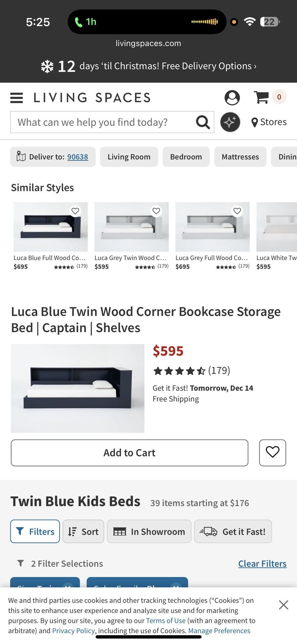Open the Sort options
Viewport: 297px width, 644px height.
pyautogui.click(x=83, y=531)
